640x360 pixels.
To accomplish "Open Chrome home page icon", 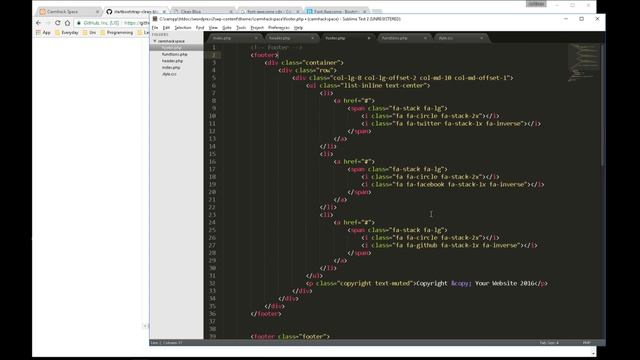I will pos(67,23).
